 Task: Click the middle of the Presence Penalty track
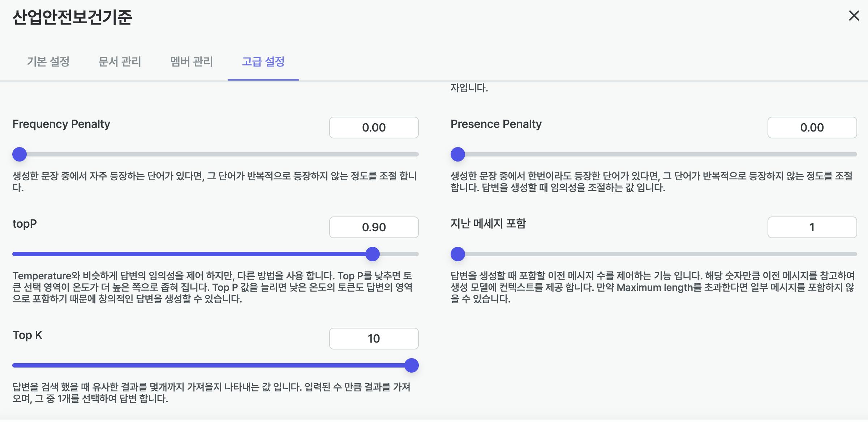click(x=654, y=154)
